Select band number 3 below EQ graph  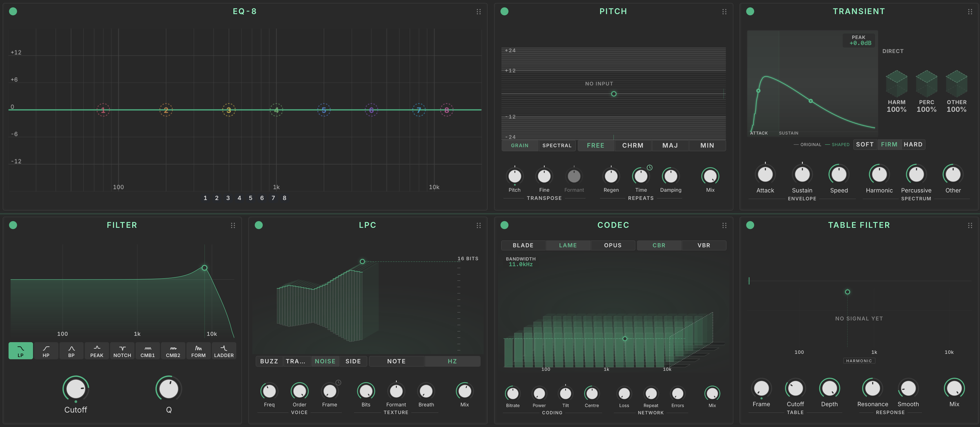228,198
